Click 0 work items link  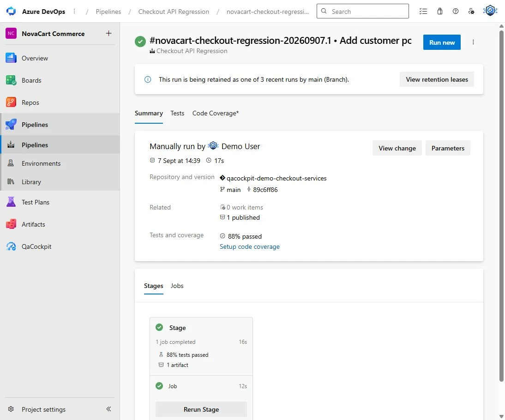point(245,207)
